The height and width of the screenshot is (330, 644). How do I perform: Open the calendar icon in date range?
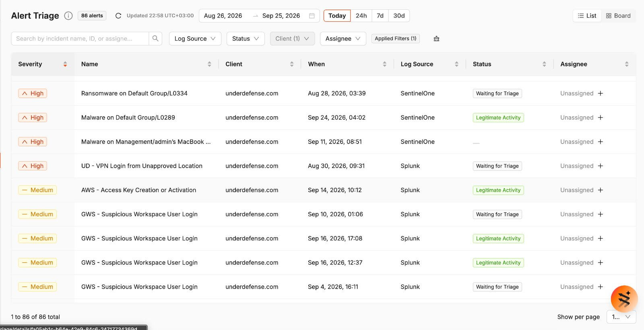[312, 16]
